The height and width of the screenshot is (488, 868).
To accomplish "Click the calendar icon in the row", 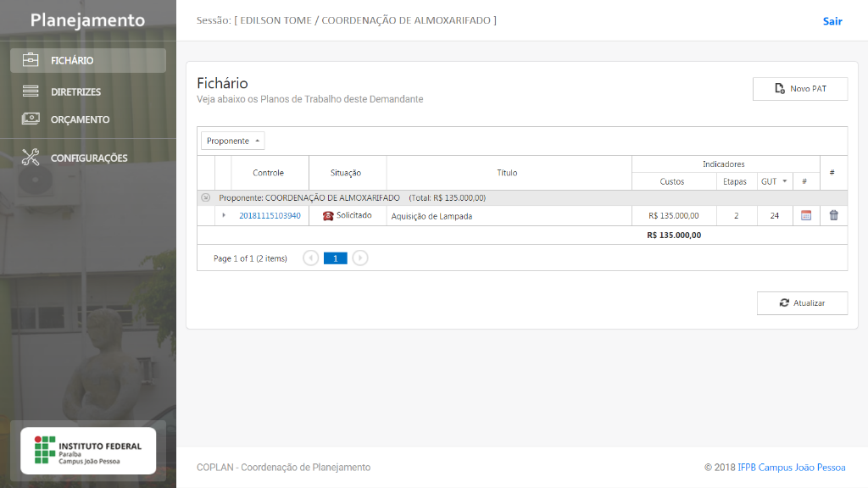I will 805,216.
